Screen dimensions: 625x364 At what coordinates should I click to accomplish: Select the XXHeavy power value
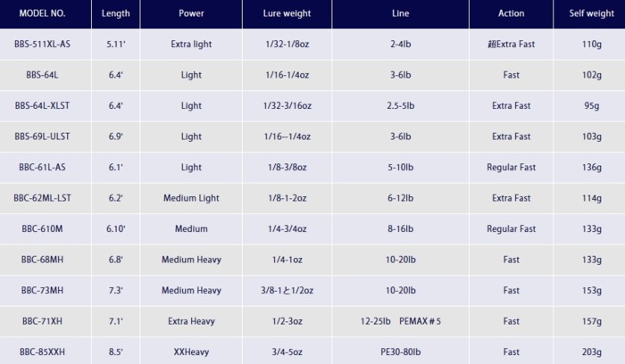[x=191, y=352]
